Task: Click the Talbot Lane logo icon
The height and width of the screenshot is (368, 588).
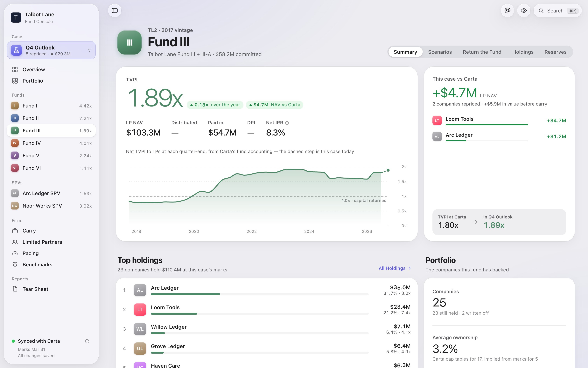Action: click(16, 18)
